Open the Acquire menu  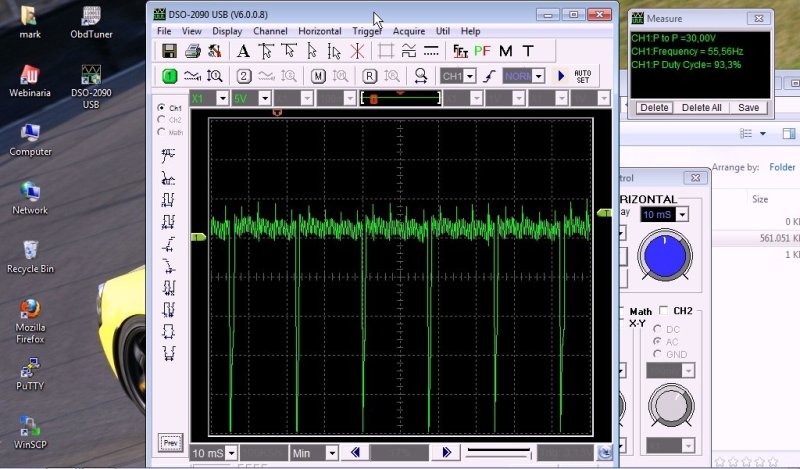[409, 31]
